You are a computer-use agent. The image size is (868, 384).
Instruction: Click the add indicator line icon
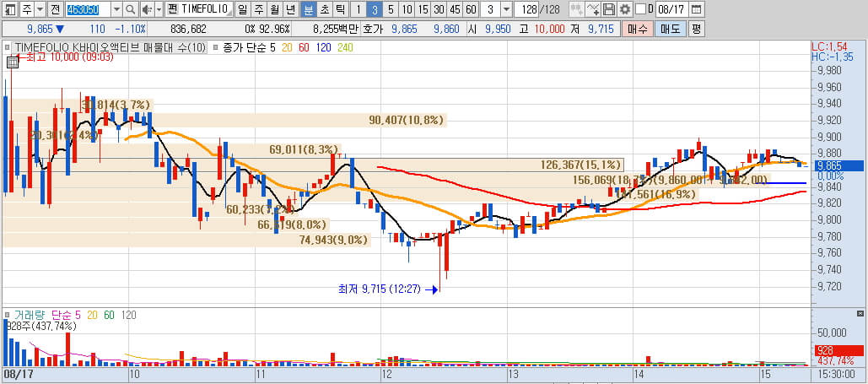[593, 9]
